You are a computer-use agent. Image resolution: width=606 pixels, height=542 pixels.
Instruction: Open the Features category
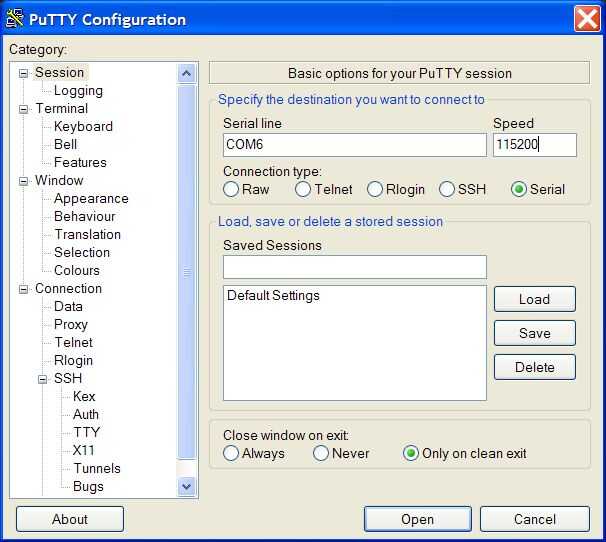[80, 162]
